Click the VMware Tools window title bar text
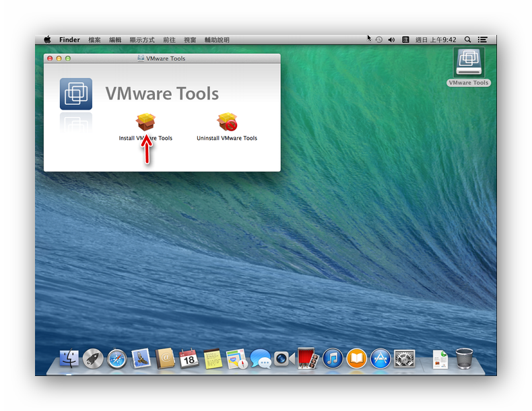 166,59
